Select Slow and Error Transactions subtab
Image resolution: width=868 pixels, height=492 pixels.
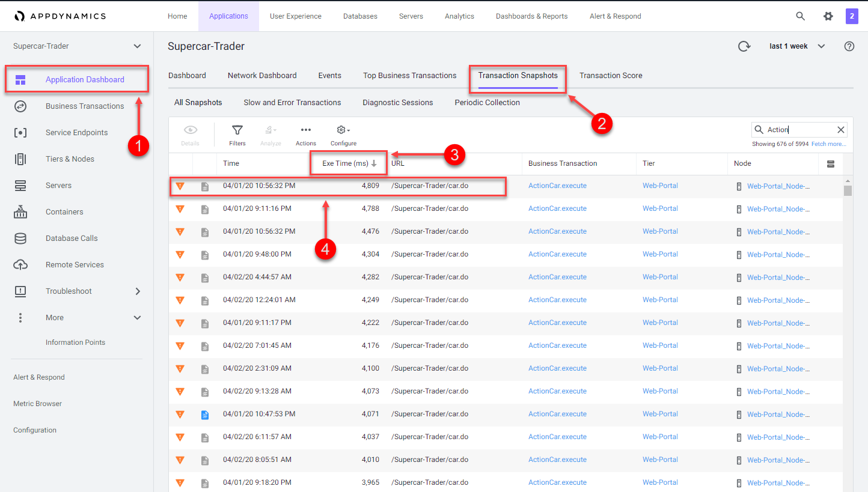[292, 103]
